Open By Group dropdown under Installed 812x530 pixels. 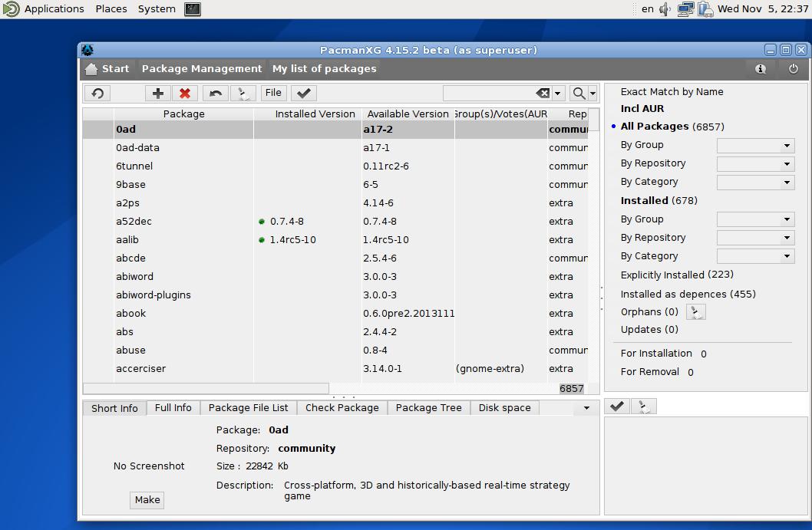pos(755,220)
